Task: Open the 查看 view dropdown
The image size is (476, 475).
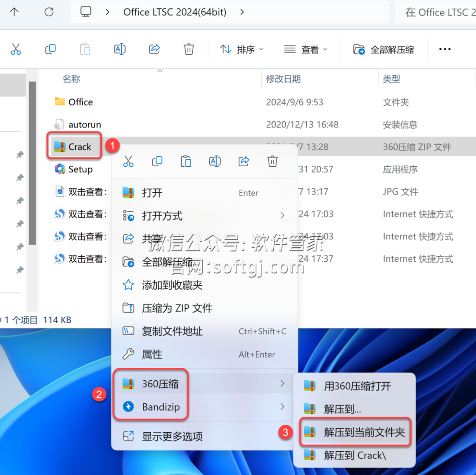Action: 306,49
